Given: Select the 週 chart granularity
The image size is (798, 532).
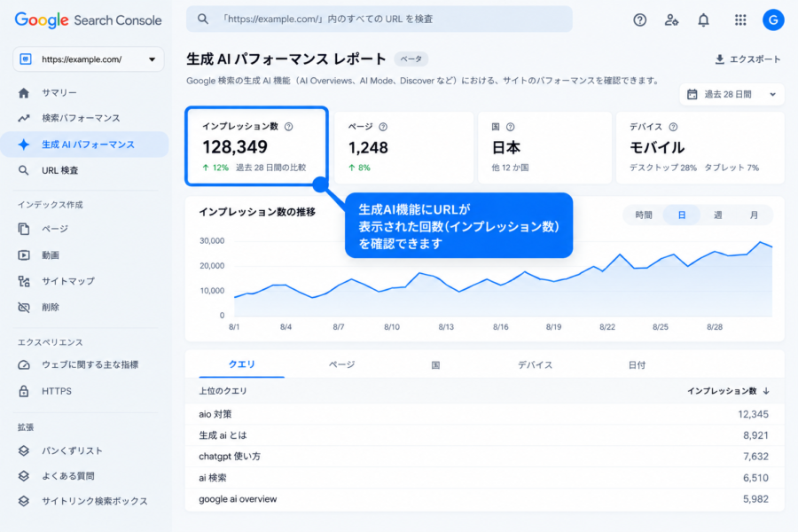Looking at the screenshot, I should coord(717,215).
